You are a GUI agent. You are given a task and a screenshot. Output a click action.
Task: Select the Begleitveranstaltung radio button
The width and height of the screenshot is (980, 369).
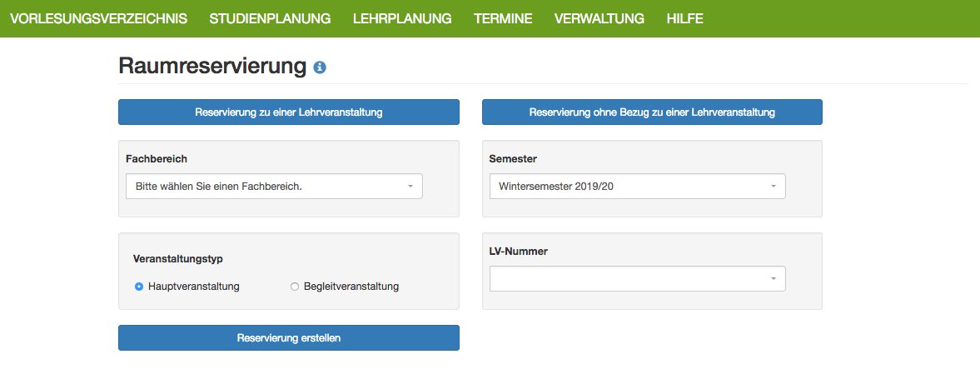tap(295, 287)
